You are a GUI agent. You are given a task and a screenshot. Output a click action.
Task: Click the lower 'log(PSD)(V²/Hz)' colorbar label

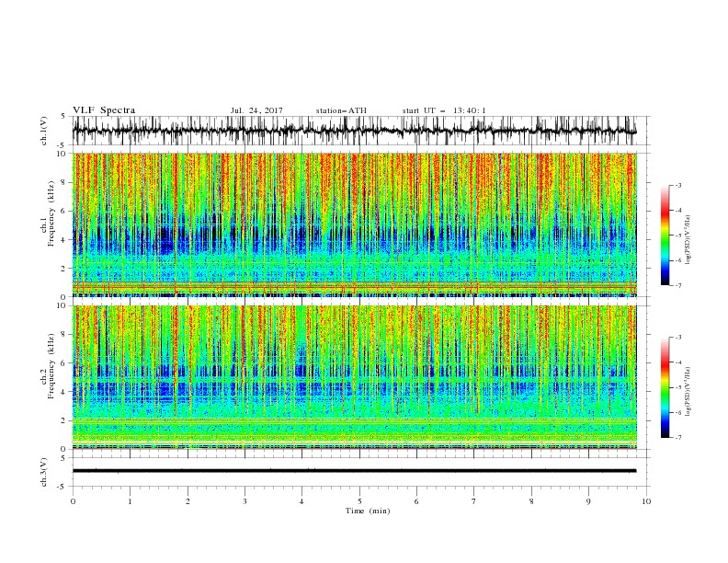(x=688, y=392)
